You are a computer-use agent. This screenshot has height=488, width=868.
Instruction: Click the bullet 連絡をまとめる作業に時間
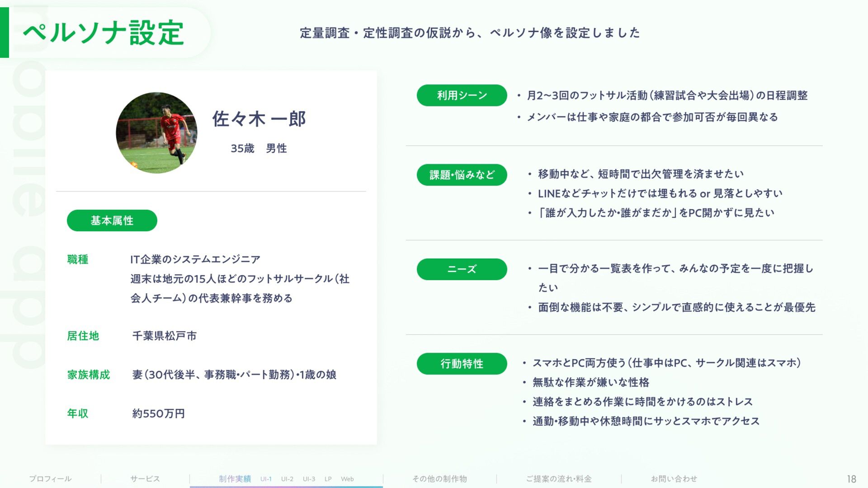(642, 402)
